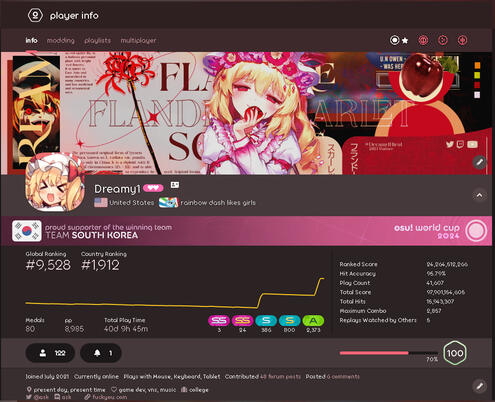Image resolution: width=495 pixels, height=402 pixels.
Task: Open the Dreamy1 profile avatar
Action: (x=55, y=182)
